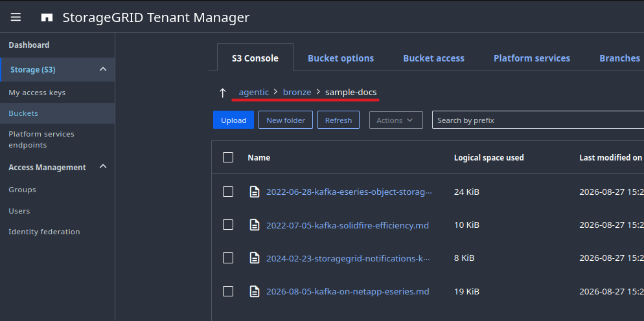Click the 8 KiB size value
The image size is (644, 321).
[464, 258]
